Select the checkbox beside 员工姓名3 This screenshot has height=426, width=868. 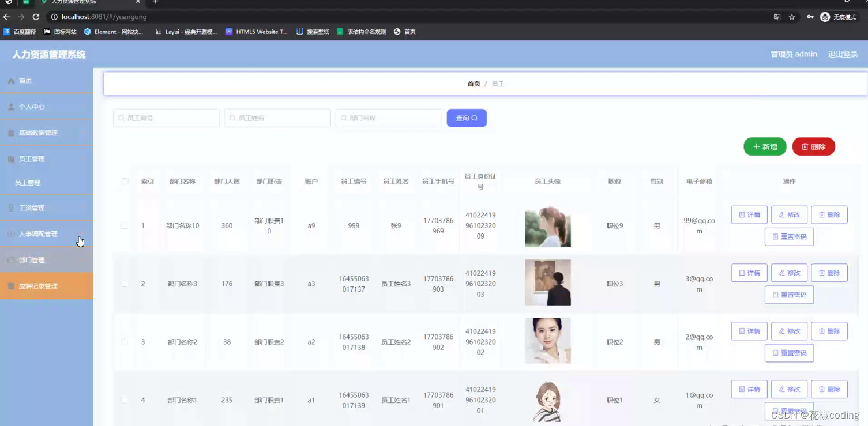pos(124,284)
